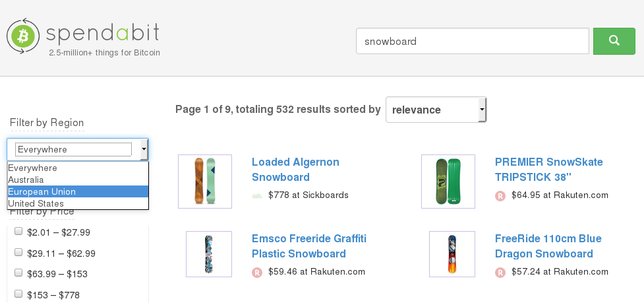Tick the $153 – $778 price filter

coord(18,294)
